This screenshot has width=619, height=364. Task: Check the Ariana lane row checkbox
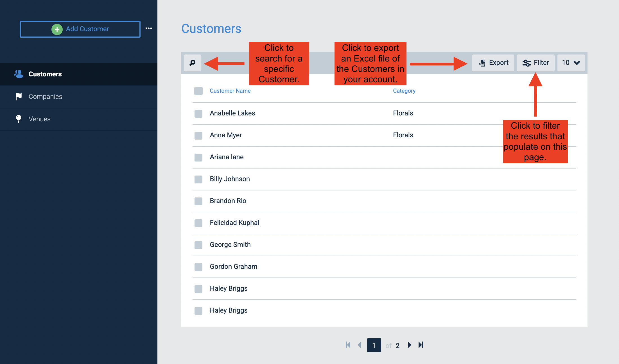(198, 157)
